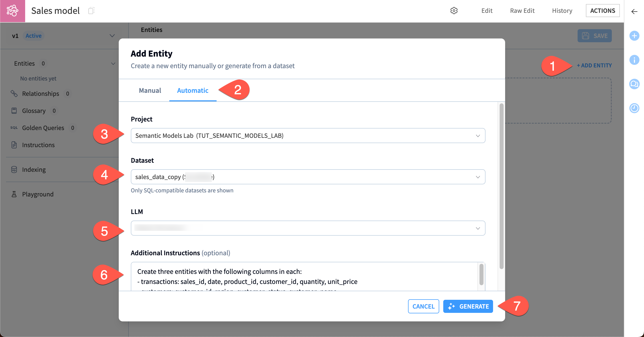Open the history clock icon on the right
This screenshot has width=644, height=337.
(x=634, y=108)
